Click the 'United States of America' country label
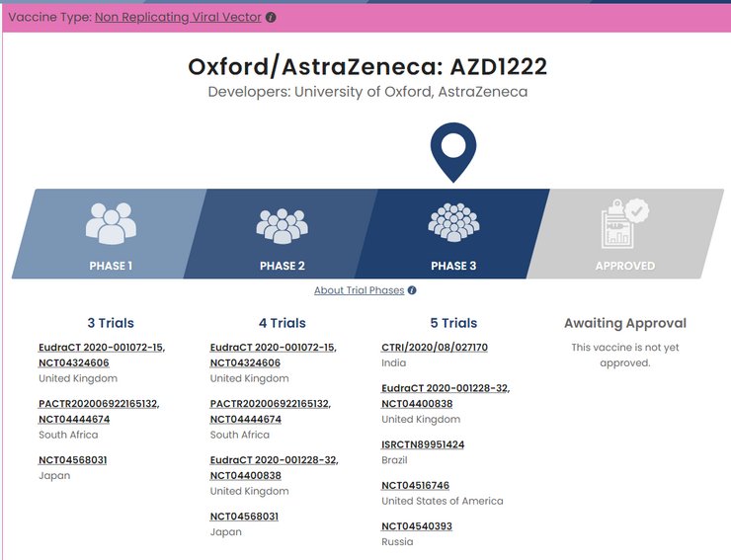Viewport: 731px width, 560px height. [x=443, y=502]
